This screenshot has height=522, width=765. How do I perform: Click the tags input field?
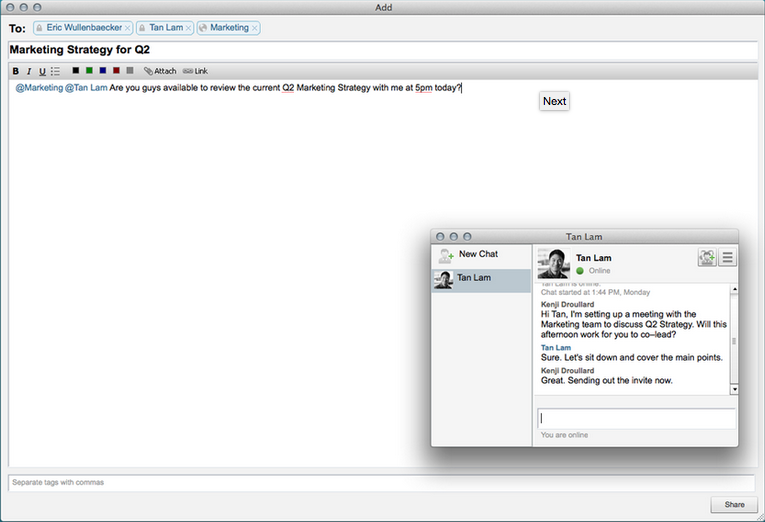(x=382, y=482)
